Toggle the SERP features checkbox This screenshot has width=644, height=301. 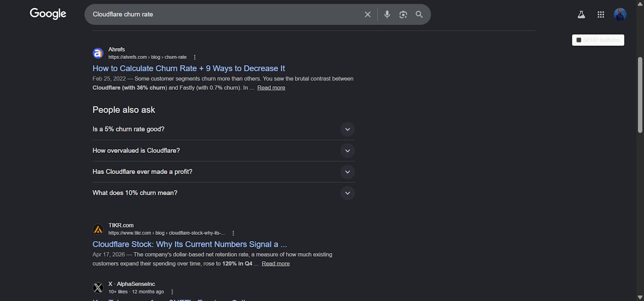pyautogui.click(x=579, y=40)
